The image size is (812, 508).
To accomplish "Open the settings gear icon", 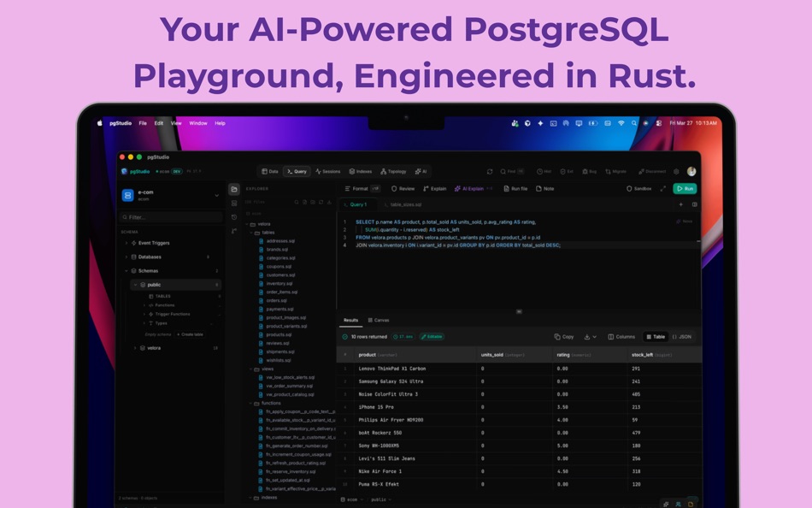I will click(x=676, y=172).
